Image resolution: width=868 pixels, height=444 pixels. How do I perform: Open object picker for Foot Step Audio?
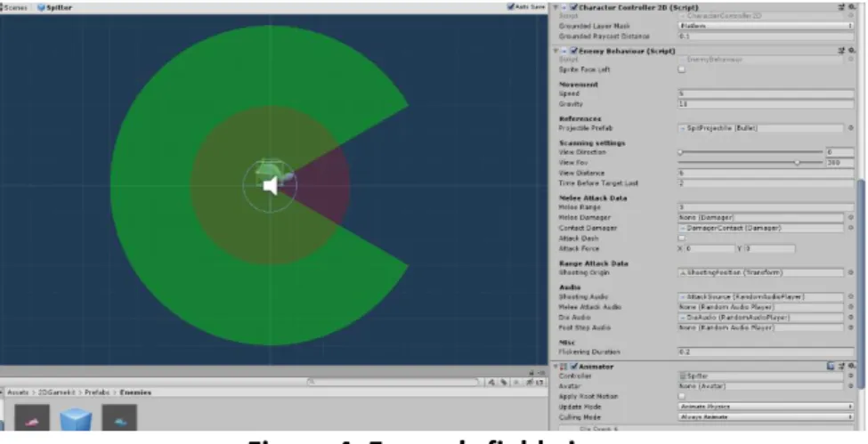[851, 327]
